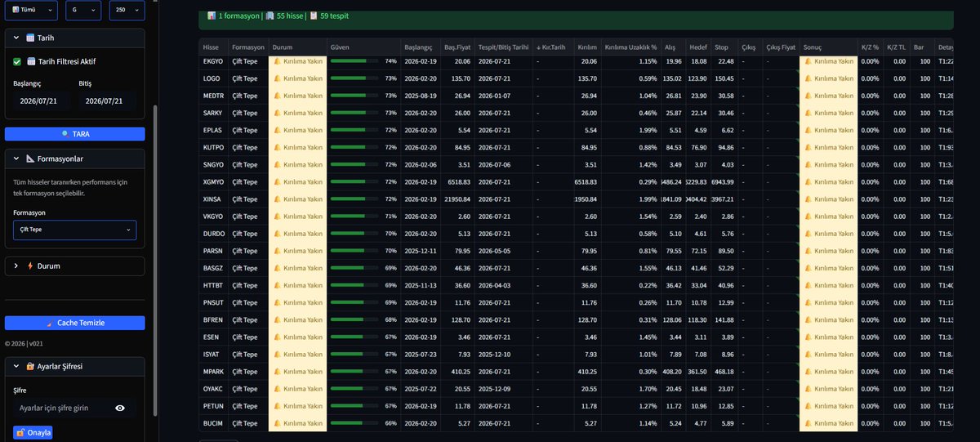Click the bell icon in BUCIM's Sonuç cell

(807, 423)
